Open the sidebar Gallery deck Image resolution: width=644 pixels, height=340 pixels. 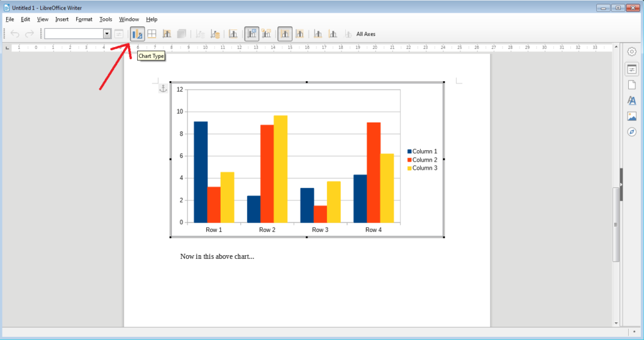631,116
